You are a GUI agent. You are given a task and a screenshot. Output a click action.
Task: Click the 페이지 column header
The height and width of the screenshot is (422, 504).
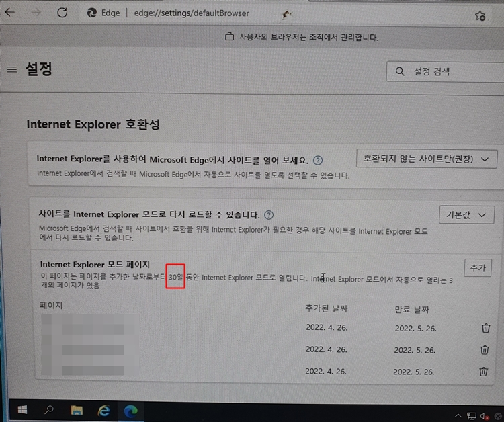tap(51, 305)
